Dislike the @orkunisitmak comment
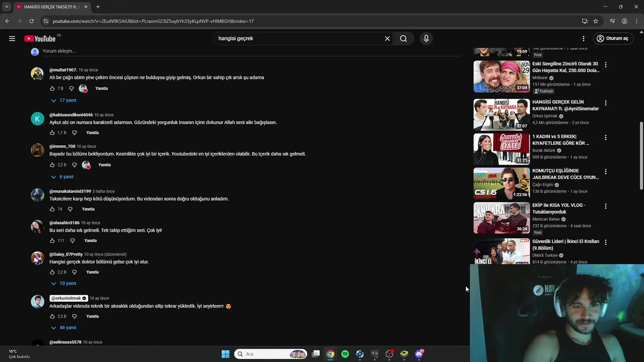 pos(74,316)
